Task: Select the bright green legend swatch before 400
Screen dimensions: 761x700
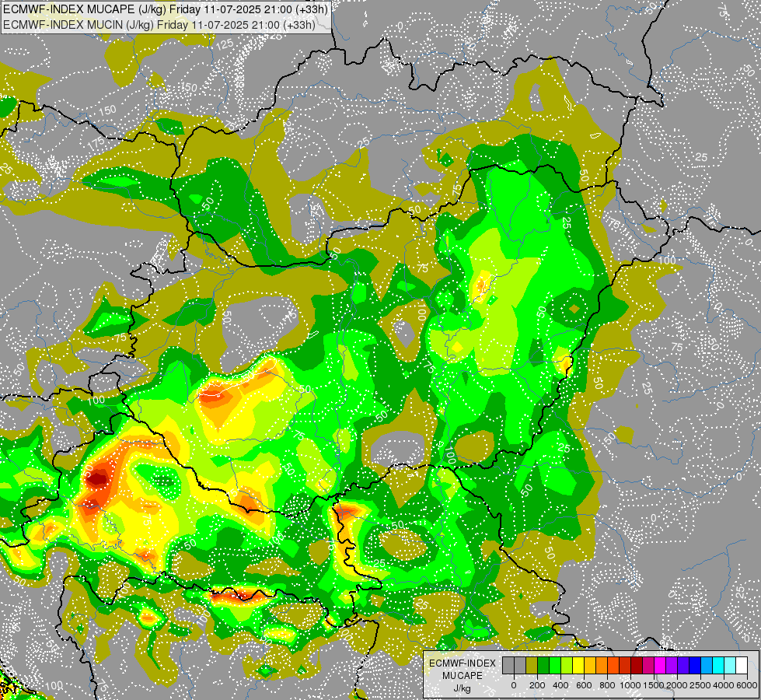Action: [x=555, y=665]
